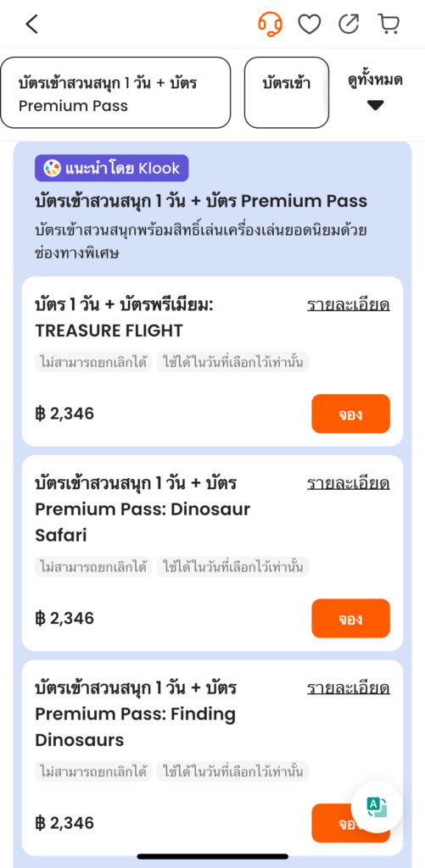Tap the back arrow icon
Image resolution: width=425 pixels, height=868 pixels.
[32, 24]
